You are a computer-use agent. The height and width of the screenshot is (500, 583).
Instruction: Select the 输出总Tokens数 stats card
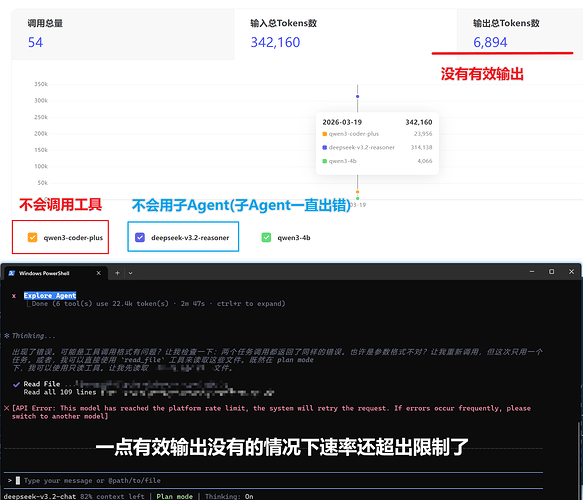coord(520,34)
